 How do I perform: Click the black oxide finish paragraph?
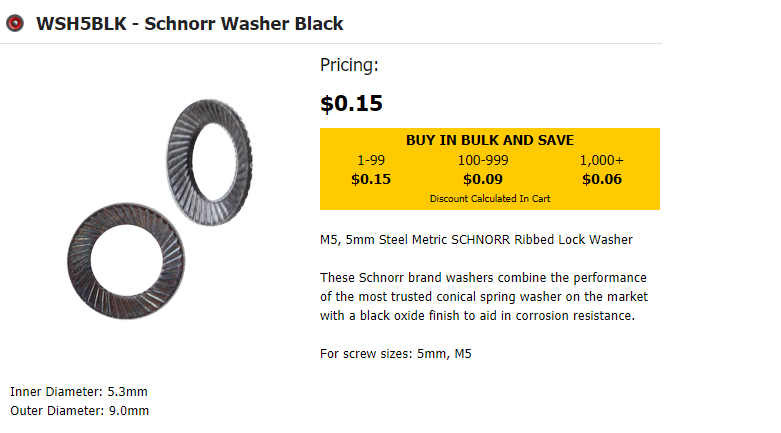[484, 296]
